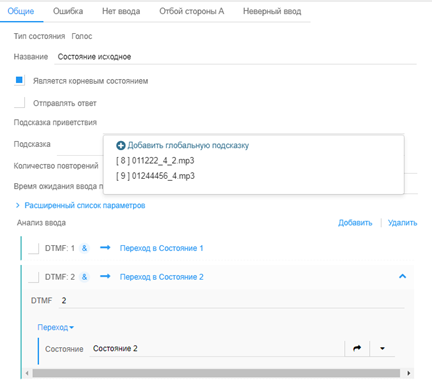Select the Отбой стороны А tab
The width and height of the screenshot is (432, 385).
tap(192, 11)
